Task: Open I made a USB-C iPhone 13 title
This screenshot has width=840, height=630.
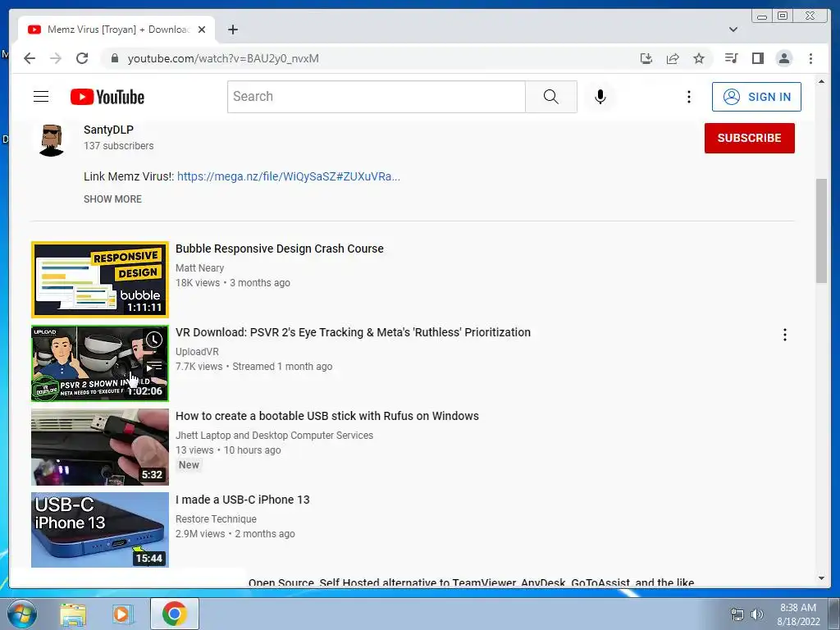Action: pyautogui.click(x=243, y=500)
